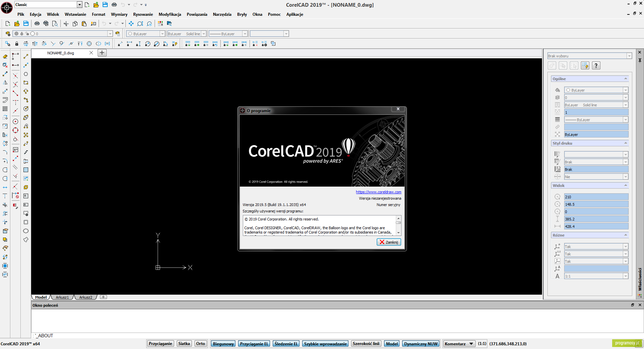This screenshot has height=349, width=644.
Task: Select the Hatch fill tool
Action: 26,170
